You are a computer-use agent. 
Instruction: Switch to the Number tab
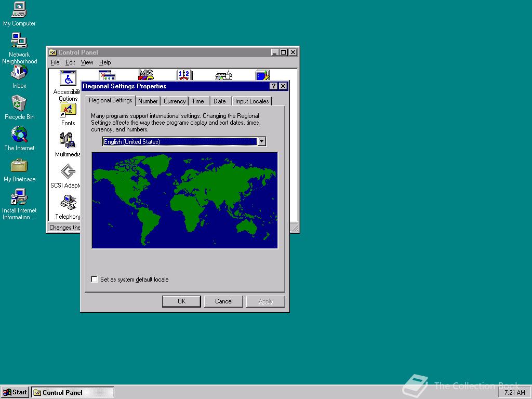tap(148, 101)
